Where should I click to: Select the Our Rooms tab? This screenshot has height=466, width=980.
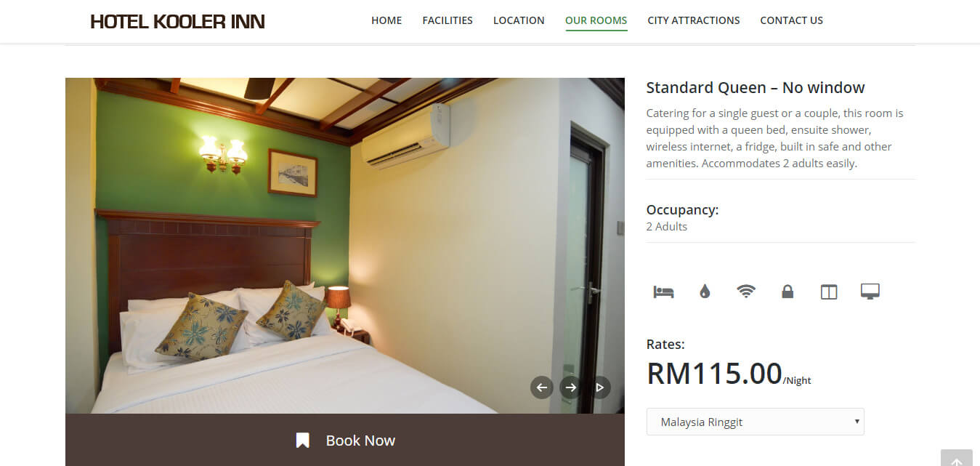[x=596, y=20]
